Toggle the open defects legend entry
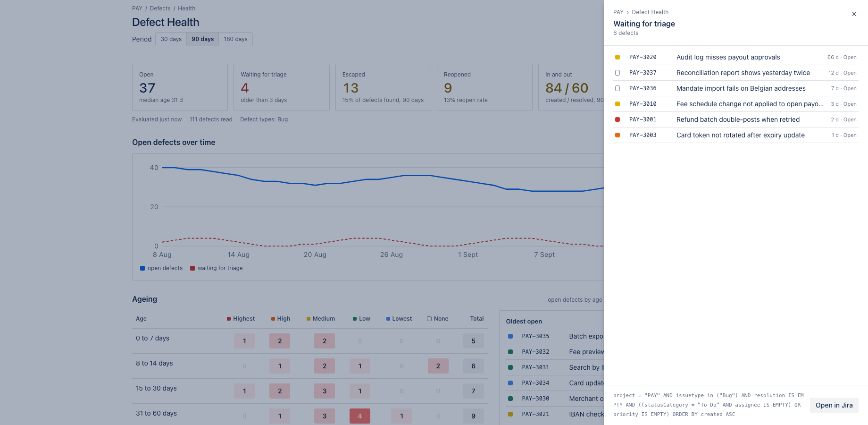The width and height of the screenshot is (868, 425). tap(161, 268)
